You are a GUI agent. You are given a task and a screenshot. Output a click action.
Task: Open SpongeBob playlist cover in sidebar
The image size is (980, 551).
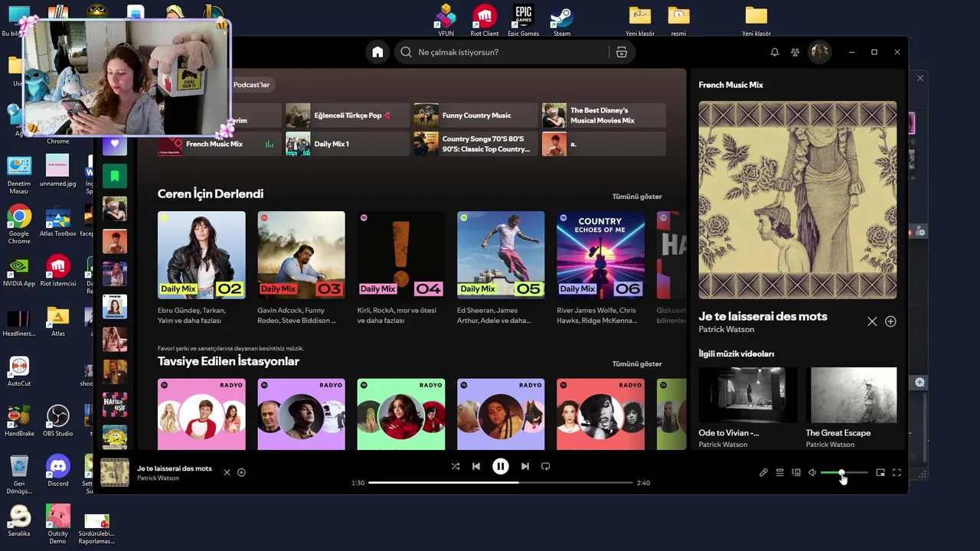[115, 437]
